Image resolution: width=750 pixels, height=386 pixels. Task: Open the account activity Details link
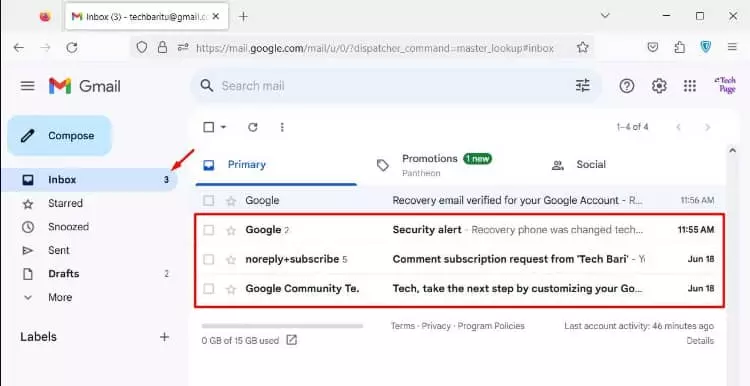tap(700, 341)
